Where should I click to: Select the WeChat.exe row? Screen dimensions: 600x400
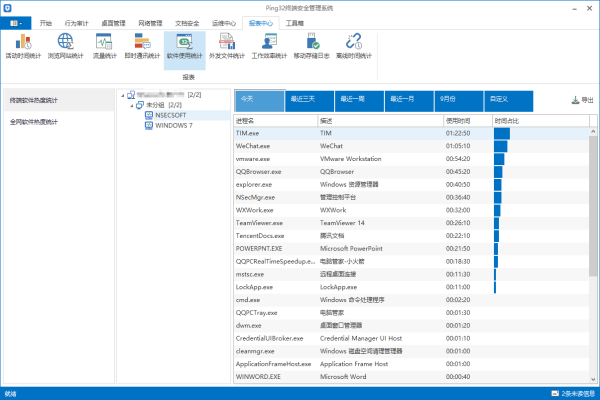pyautogui.click(x=411, y=146)
